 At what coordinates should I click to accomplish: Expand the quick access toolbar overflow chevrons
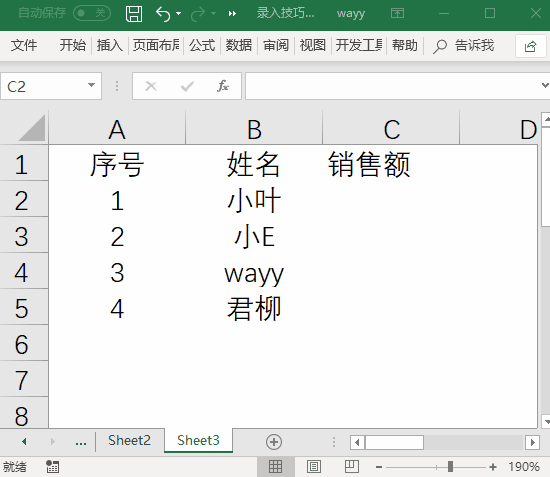[232, 14]
